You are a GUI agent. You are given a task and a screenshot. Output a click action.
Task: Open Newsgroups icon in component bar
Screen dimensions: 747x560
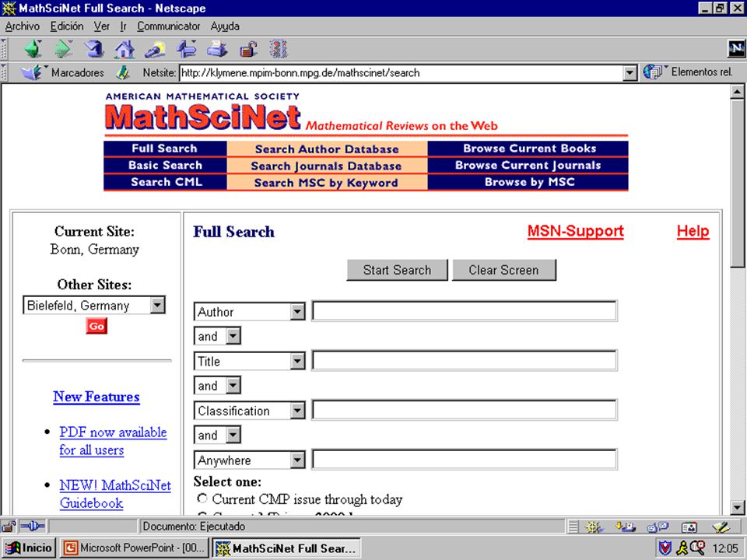coord(658,527)
